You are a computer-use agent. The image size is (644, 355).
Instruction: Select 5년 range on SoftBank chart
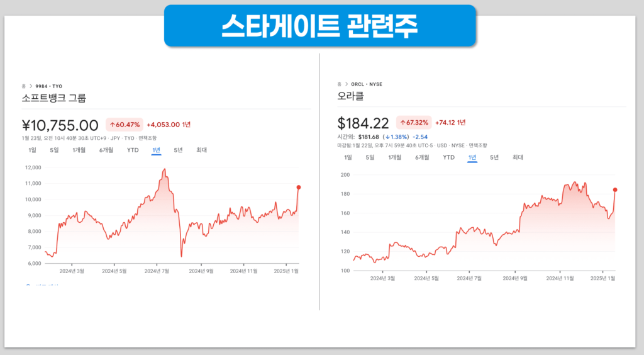(x=178, y=150)
